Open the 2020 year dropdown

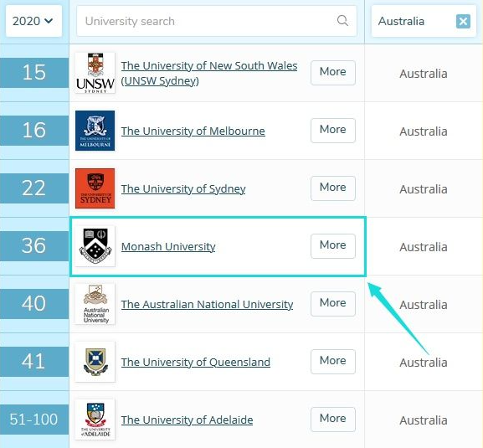pyautogui.click(x=33, y=21)
